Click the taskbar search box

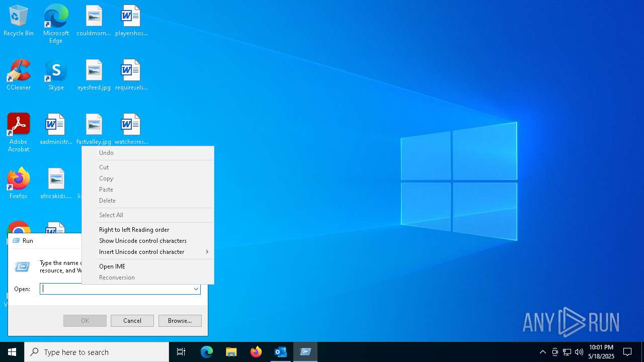(x=97, y=352)
